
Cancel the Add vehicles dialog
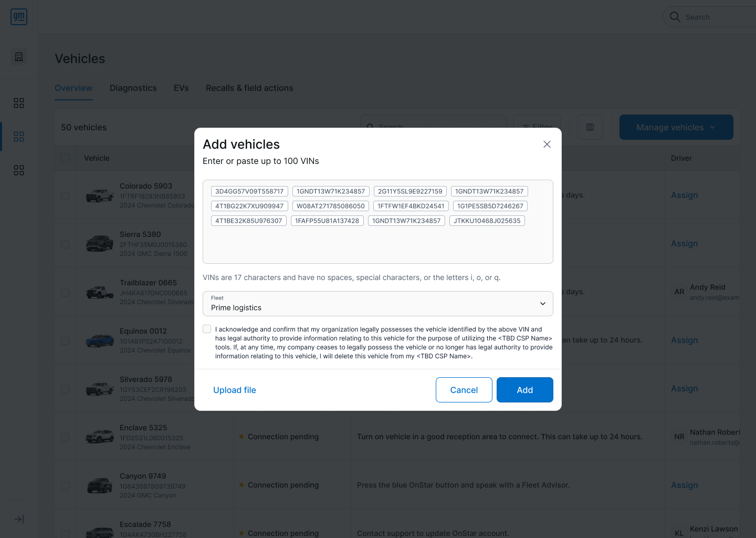pyautogui.click(x=464, y=390)
